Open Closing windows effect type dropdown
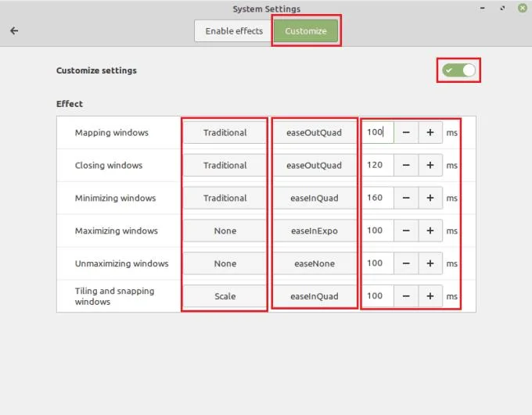Viewport: 532px width, 415px height. click(x=225, y=165)
